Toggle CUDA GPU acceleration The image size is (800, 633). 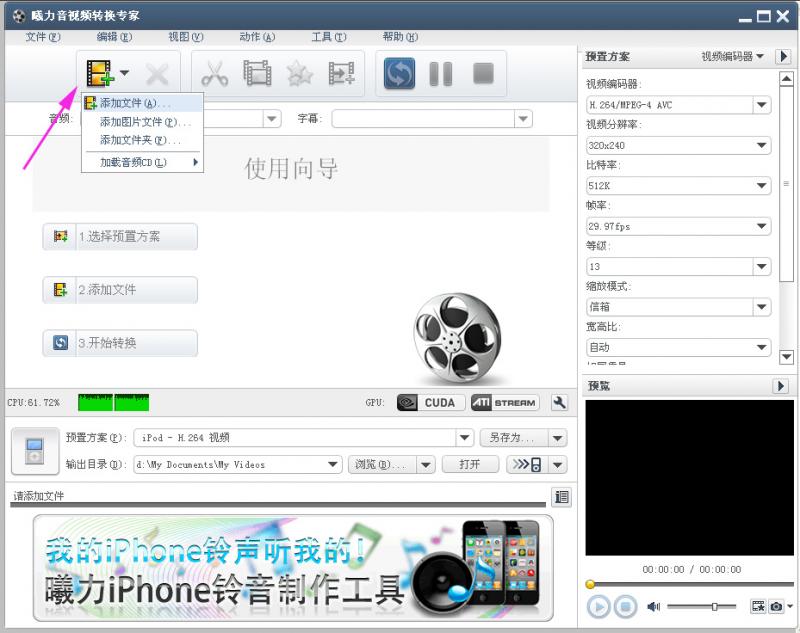pos(431,402)
